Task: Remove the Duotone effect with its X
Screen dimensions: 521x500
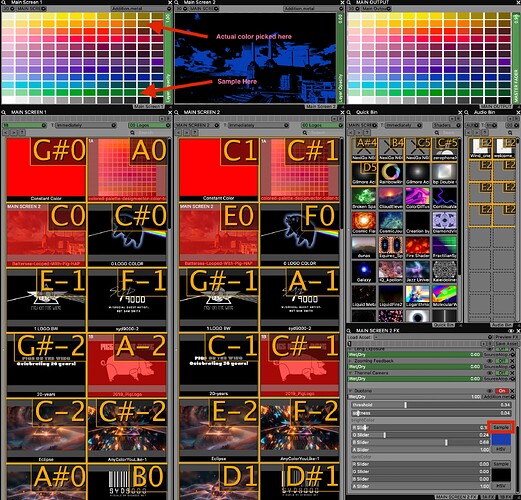Action: [x=513, y=391]
